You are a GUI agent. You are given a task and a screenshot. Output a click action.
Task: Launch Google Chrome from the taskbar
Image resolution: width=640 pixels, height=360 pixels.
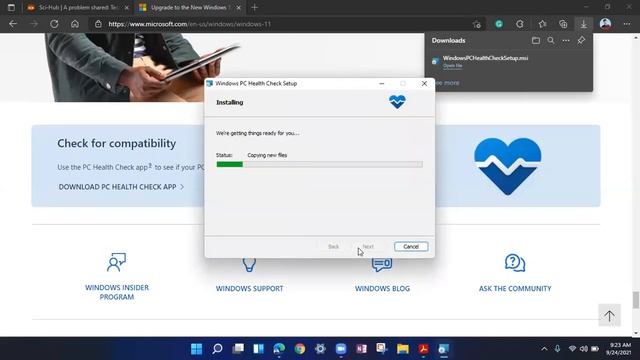coord(300,349)
